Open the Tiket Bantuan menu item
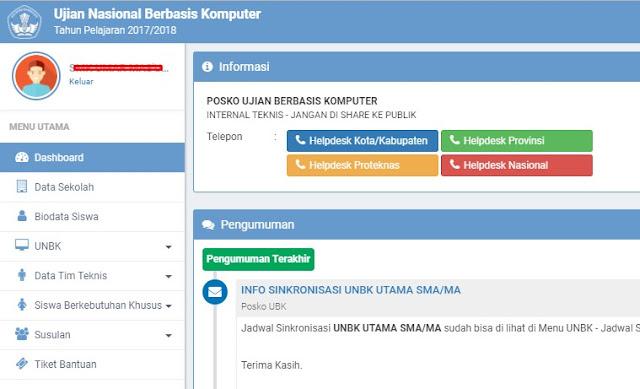This screenshot has width=640, height=389. [92, 365]
